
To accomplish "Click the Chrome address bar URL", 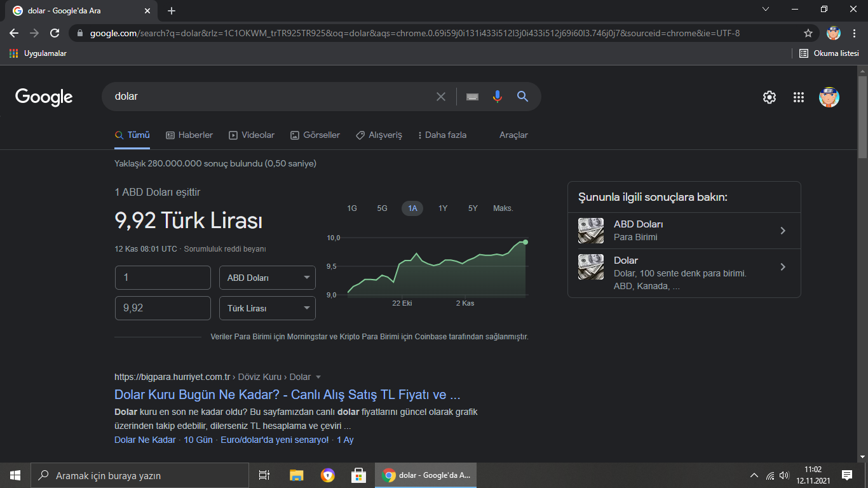I will 414,33.
